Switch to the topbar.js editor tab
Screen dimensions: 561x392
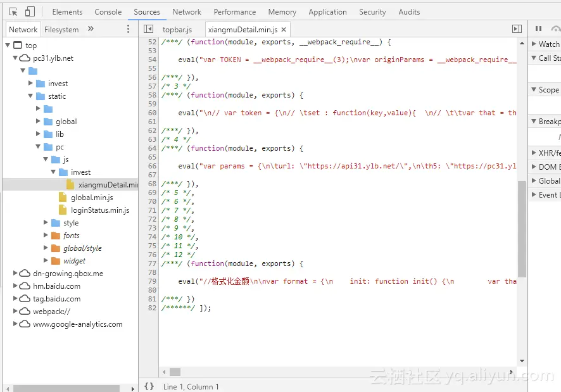pyautogui.click(x=177, y=29)
